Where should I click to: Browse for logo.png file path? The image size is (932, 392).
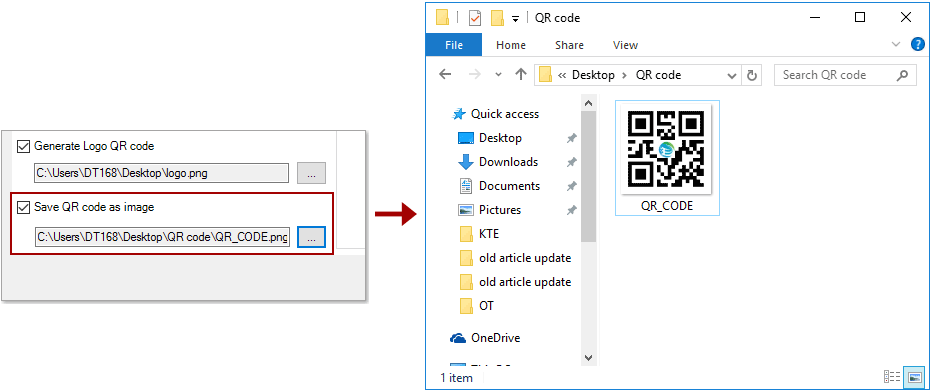pos(311,173)
